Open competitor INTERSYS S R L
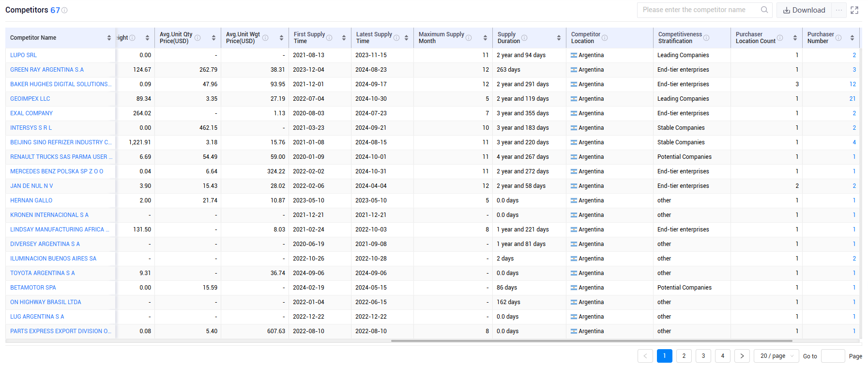The width and height of the screenshot is (868, 369). [x=31, y=128]
